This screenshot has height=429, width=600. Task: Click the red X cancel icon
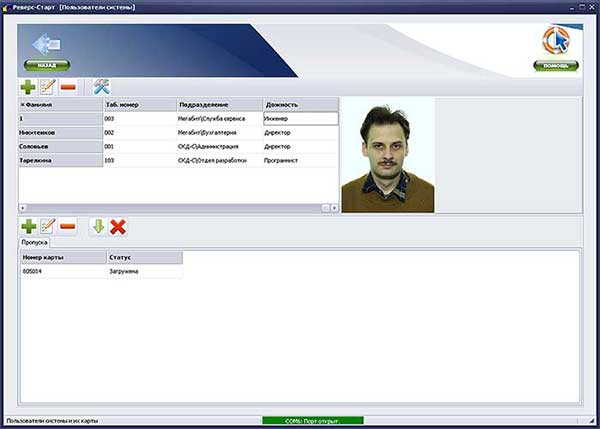pyautogui.click(x=118, y=227)
